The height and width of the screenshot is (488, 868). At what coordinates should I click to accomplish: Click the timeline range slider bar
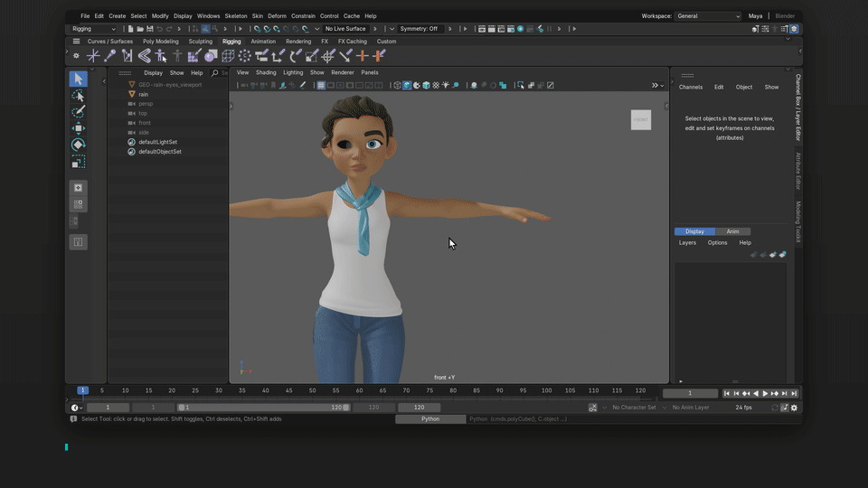(x=263, y=408)
